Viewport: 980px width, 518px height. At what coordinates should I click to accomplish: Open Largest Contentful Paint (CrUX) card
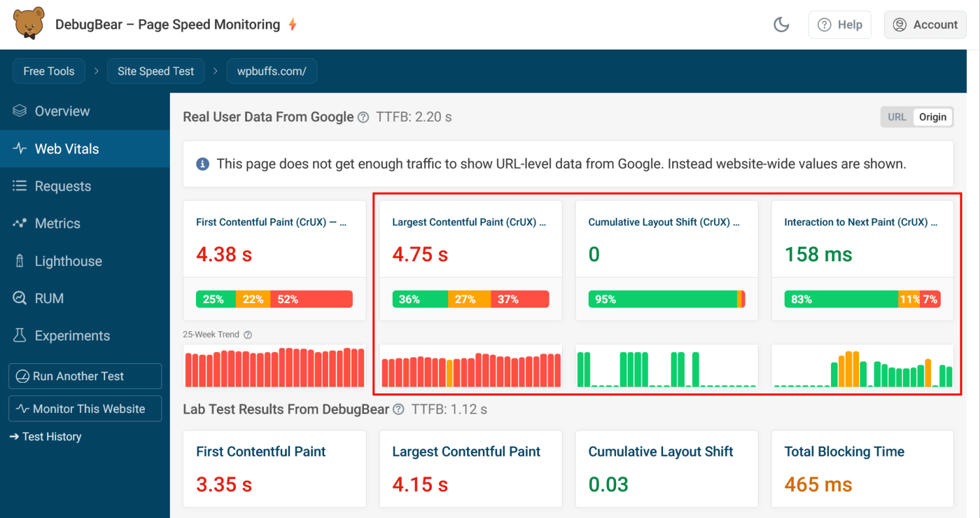[x=470, y=260]
